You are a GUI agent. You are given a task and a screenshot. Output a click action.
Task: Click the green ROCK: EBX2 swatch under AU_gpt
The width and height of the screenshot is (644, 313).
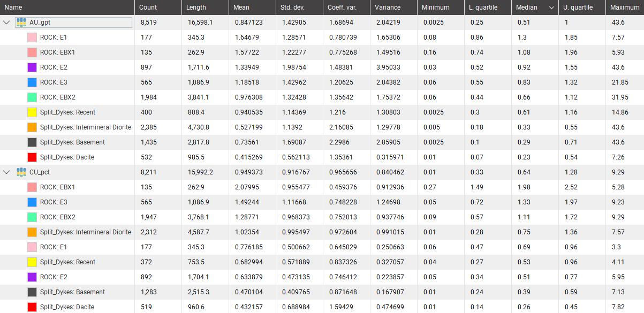click(x=31, y=97)
